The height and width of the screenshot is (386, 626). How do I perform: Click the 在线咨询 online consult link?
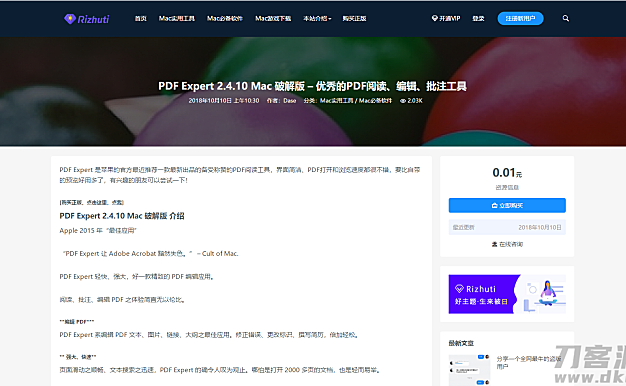point(507,244)
